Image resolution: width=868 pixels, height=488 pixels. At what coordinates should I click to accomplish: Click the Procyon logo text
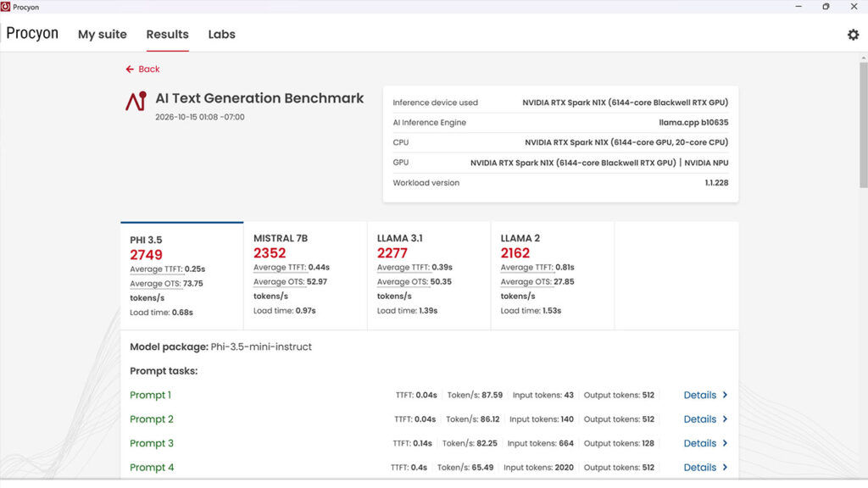click(32, 33)
